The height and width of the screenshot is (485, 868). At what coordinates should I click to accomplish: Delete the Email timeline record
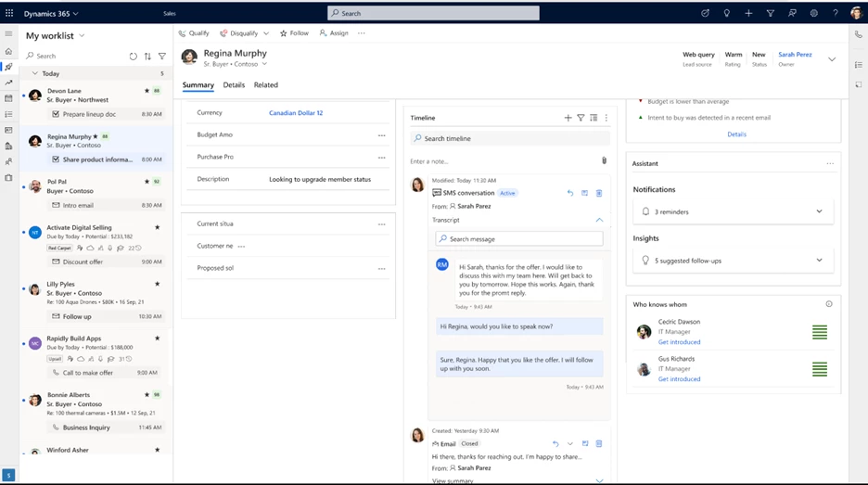click(x=599, y=443)
